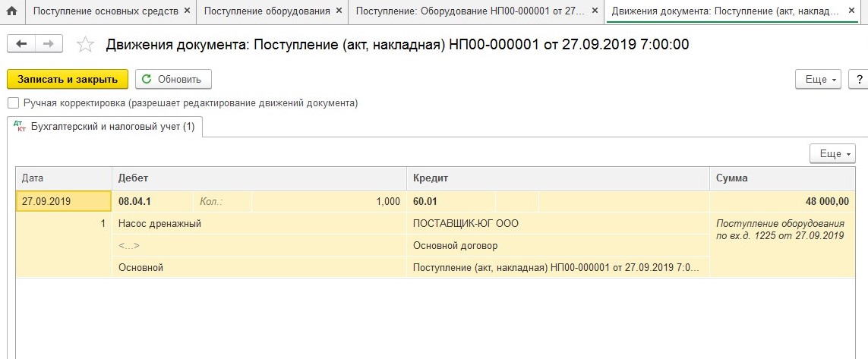Click Записать и закрыть button
The width and height of the screenshot is (868, 359).
(x=68, y=79)
